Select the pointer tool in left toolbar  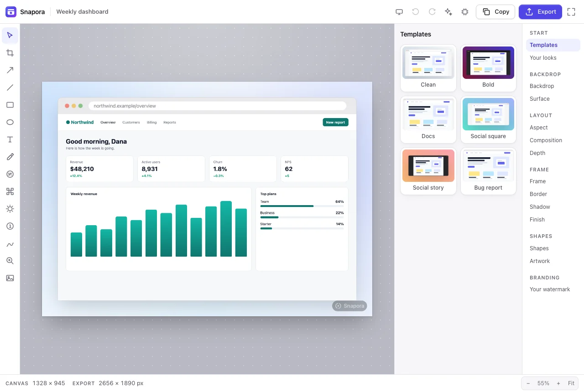pyautogui.click(x=10, y=36)
